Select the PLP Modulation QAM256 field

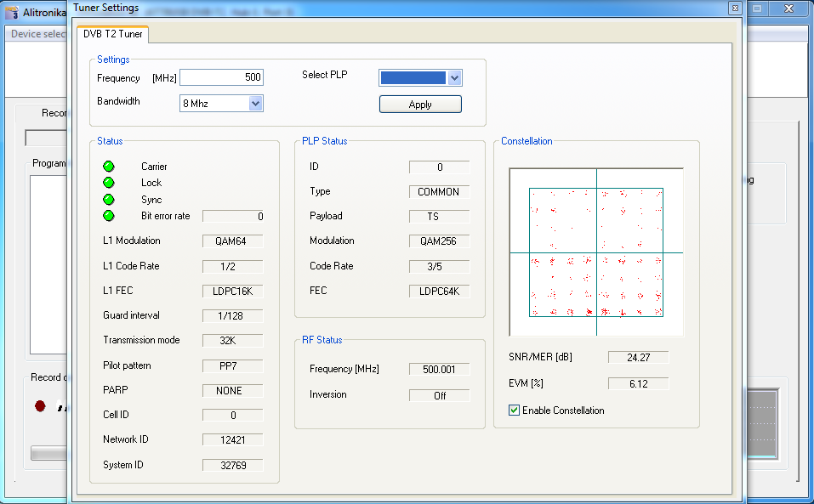coord(439,241)
